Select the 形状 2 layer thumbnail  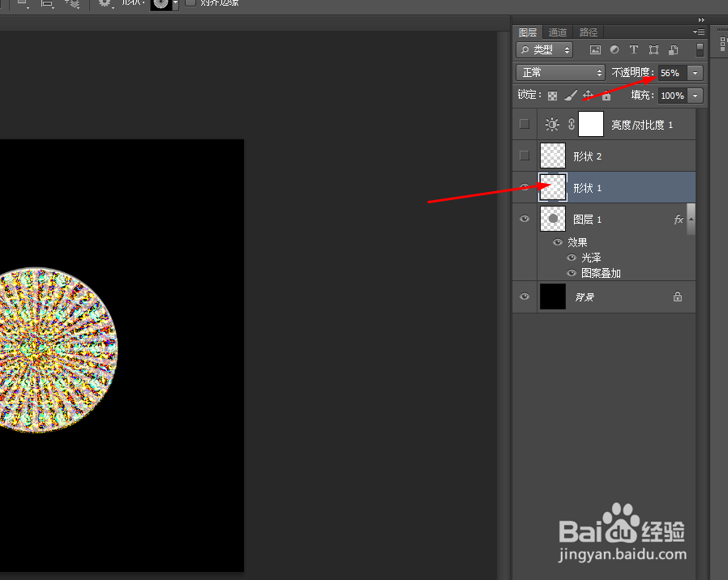tap(553, 156)
